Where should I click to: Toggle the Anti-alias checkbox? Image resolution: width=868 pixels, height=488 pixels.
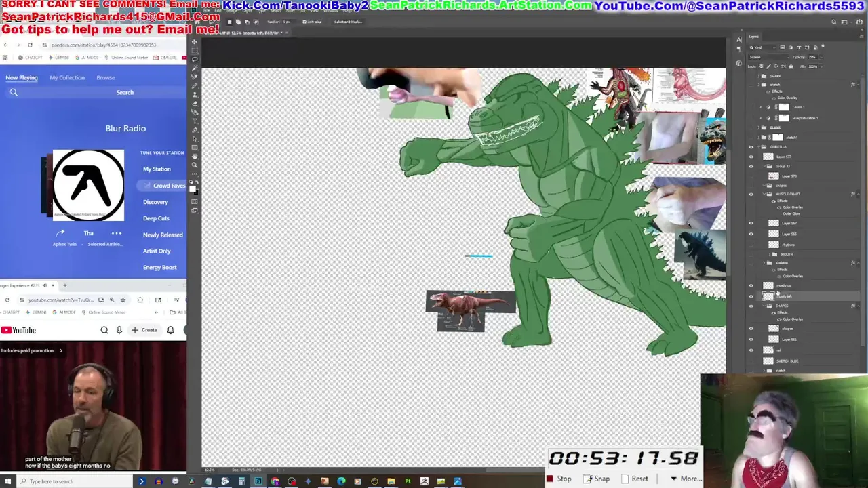pos(304,22)
